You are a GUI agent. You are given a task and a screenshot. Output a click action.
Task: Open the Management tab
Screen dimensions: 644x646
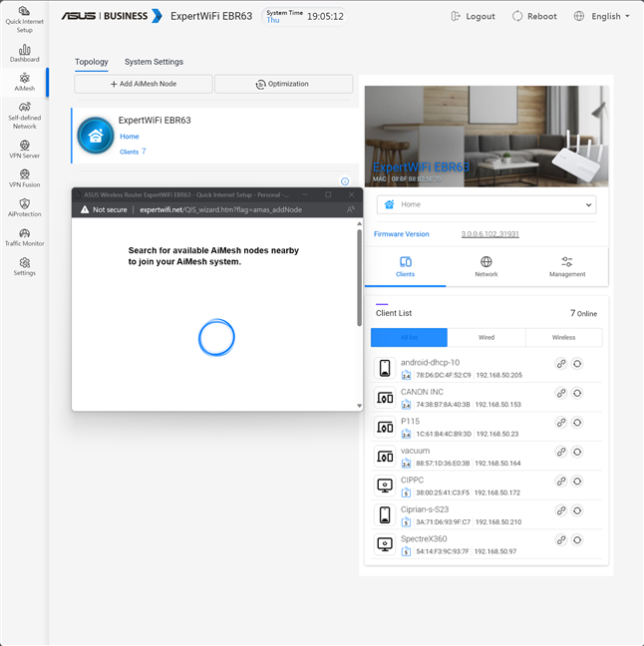point(566,266)
